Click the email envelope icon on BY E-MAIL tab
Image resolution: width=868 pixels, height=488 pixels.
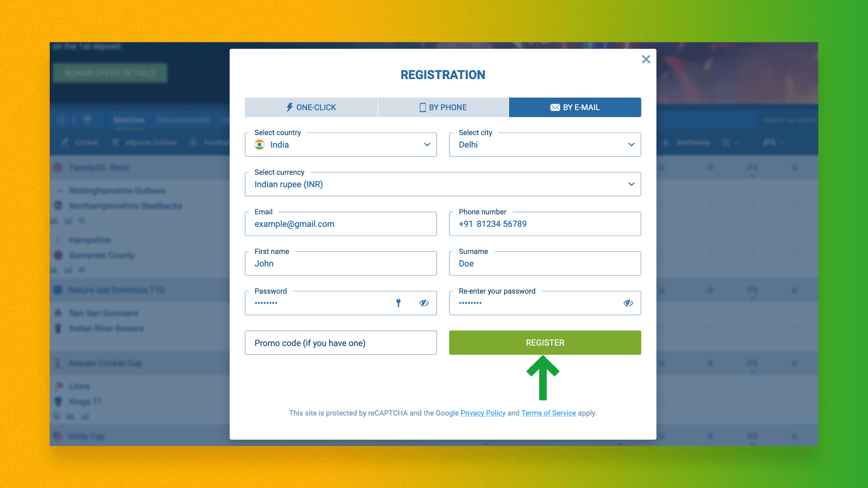pyautogui.click(x=554, y=107)
